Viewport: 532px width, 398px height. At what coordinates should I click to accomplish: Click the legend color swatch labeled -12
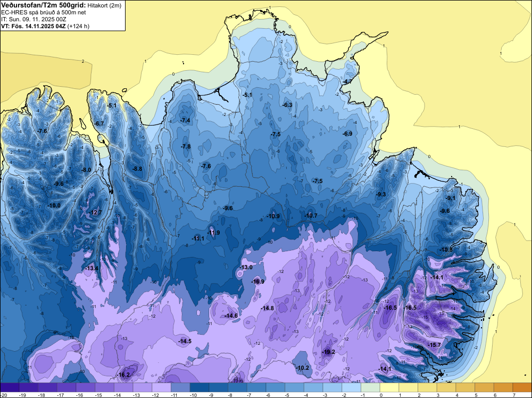click(162, 387)
